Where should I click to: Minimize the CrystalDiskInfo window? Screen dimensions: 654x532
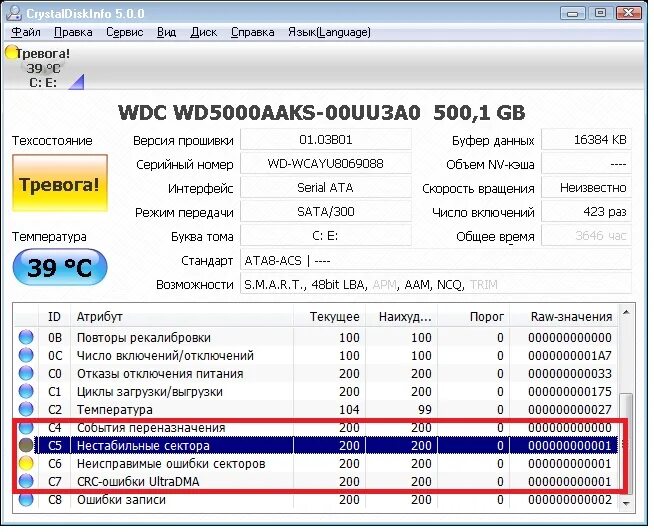(572, 13)
